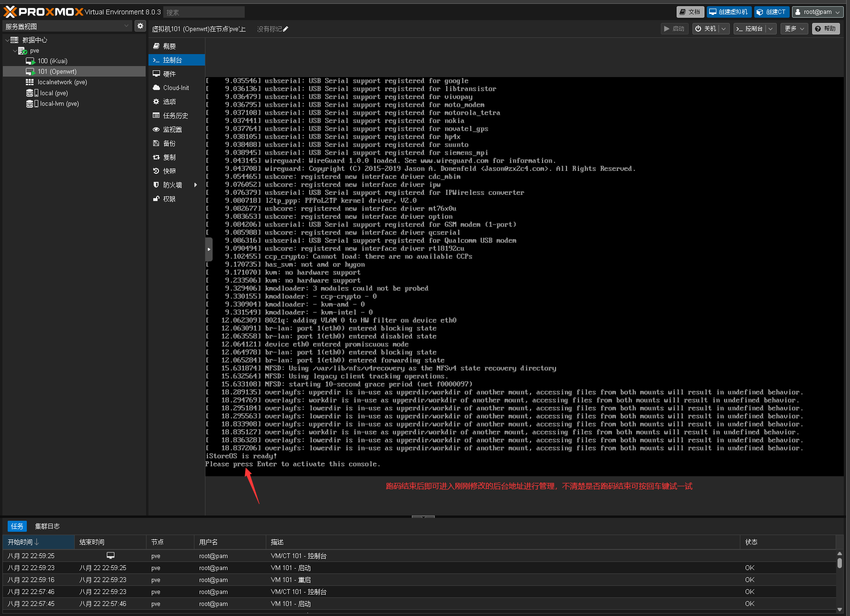Open the 硬件 hardware section

click(x=169, y=74)
